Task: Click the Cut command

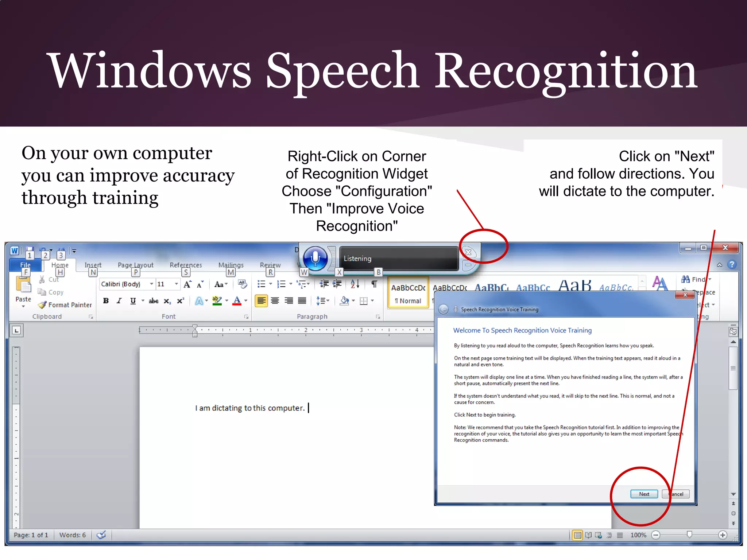Action: click(x=49, y=279)
